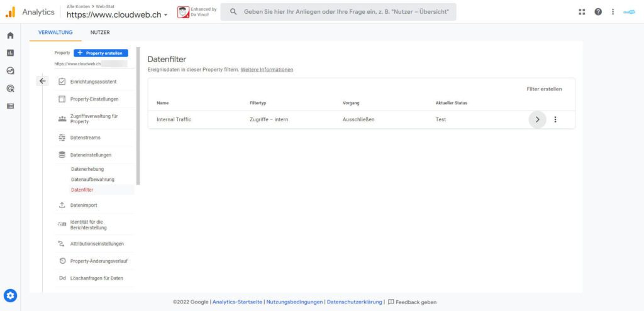Open Analytics-Startseite footer link
Screen dimensions: 644x311
(237, 302)
